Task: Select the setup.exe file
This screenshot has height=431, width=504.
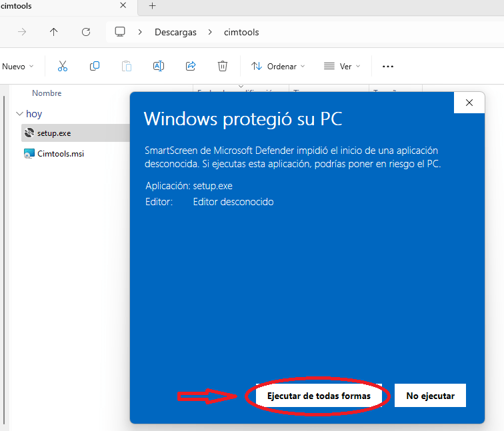Action: click(76, 133)
